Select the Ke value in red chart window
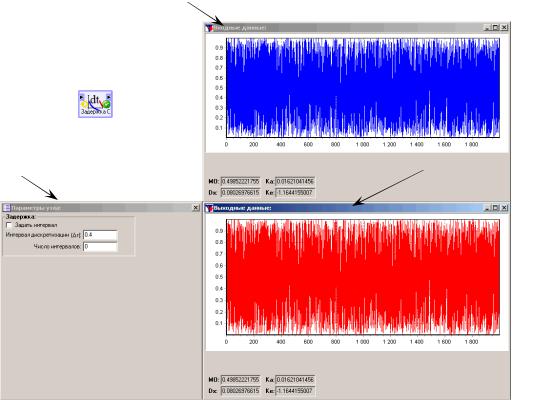 coord(295,391)
